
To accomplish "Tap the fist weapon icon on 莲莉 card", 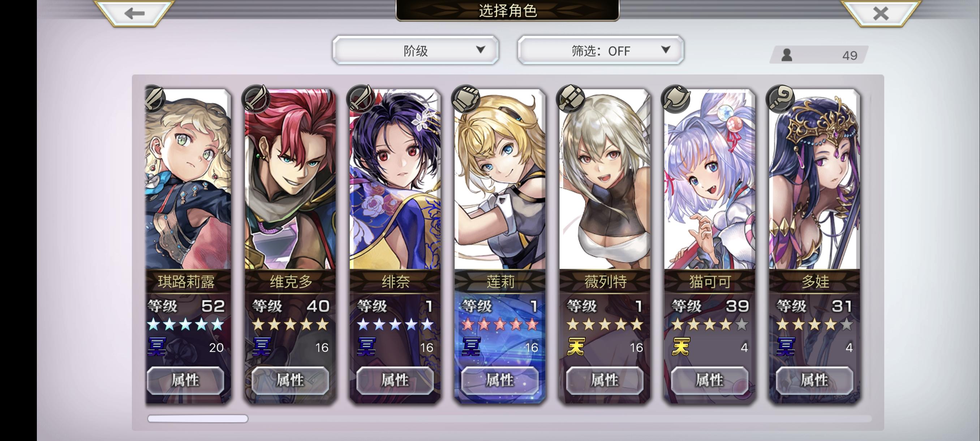I will tap(466, 99).
